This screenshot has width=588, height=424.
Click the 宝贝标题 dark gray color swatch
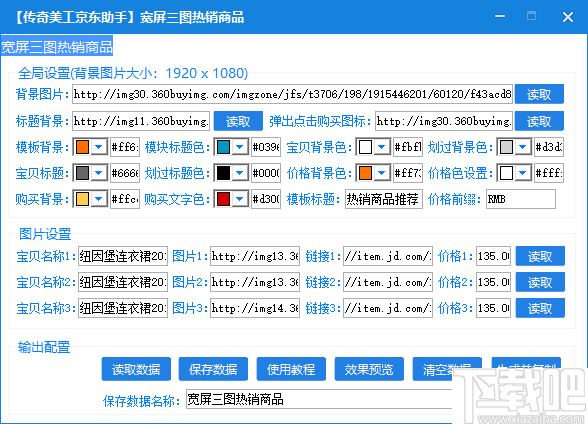pos(82,173)
